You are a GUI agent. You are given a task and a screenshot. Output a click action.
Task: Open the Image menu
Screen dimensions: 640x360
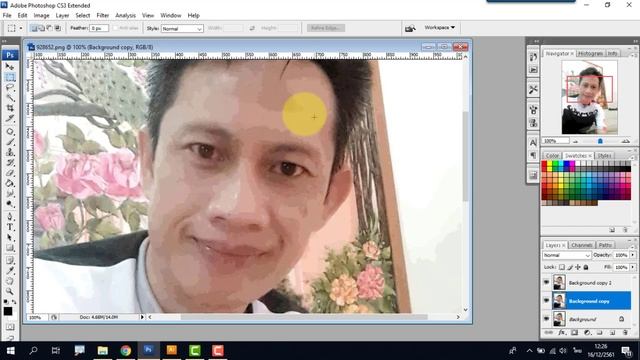pyautogui.click(x=41, y=16)
